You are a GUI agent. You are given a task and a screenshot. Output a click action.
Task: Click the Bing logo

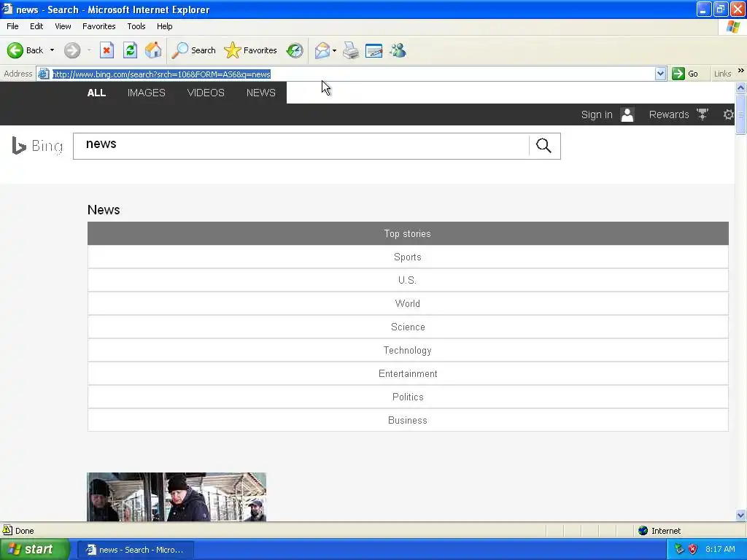pos(37,146)
